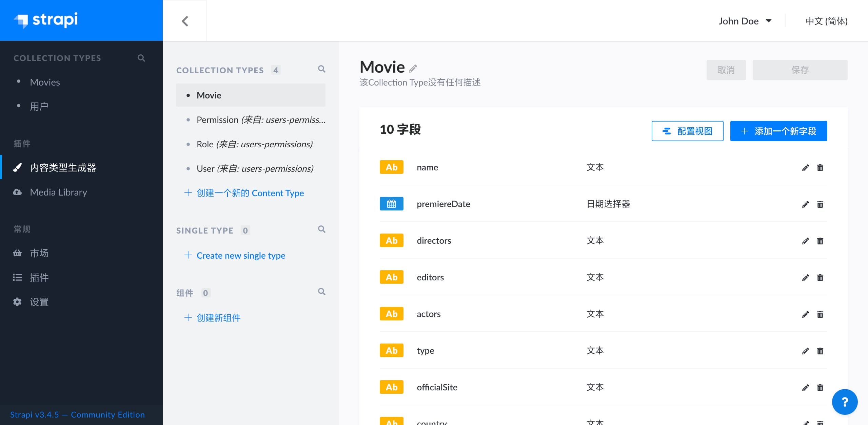
Task: Click the trash icon for the name field
Action: click(820, 168)
